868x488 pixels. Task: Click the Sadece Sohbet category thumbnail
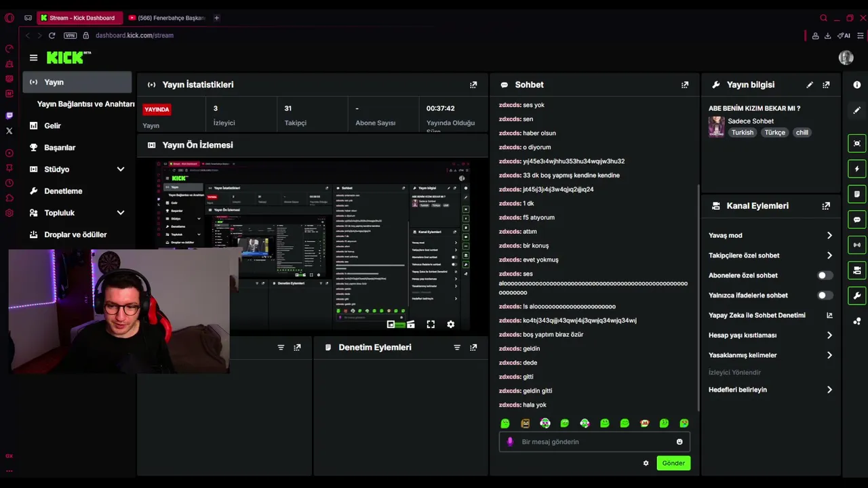point(716,126)
